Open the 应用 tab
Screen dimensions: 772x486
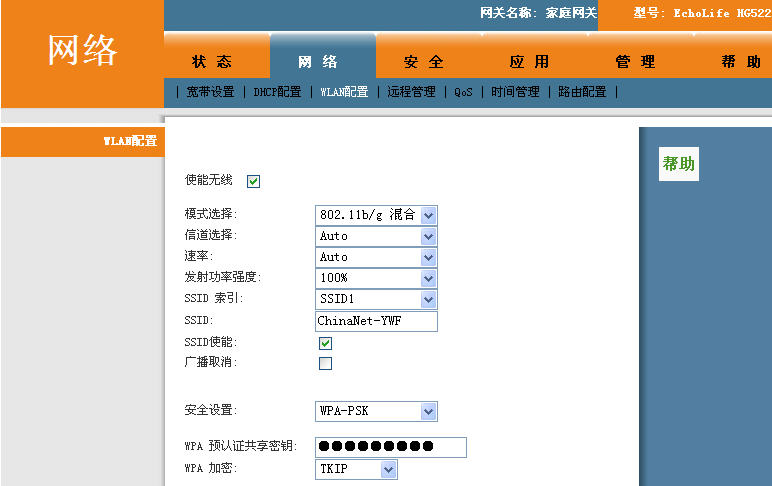click(529, 62)
